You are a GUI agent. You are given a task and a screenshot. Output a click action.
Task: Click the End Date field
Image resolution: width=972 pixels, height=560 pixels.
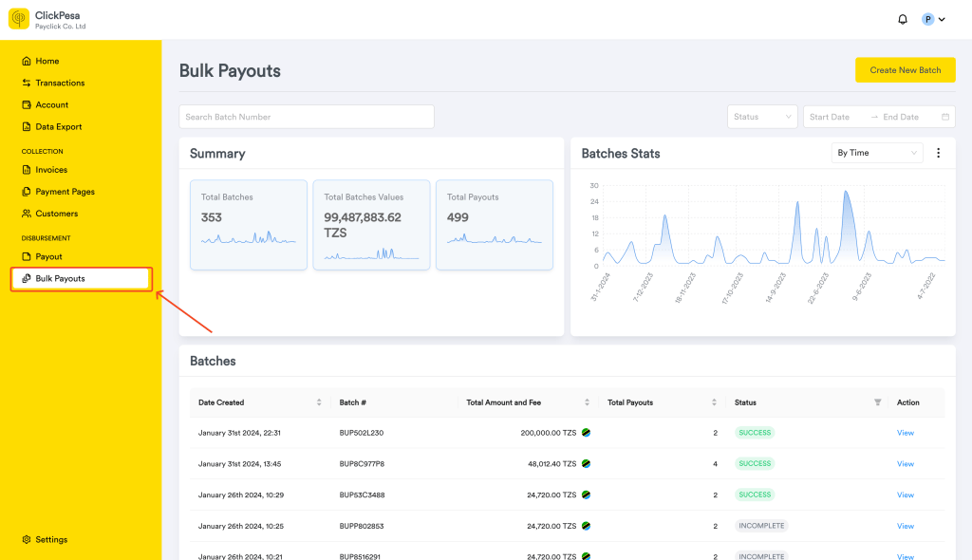[901, 117]
